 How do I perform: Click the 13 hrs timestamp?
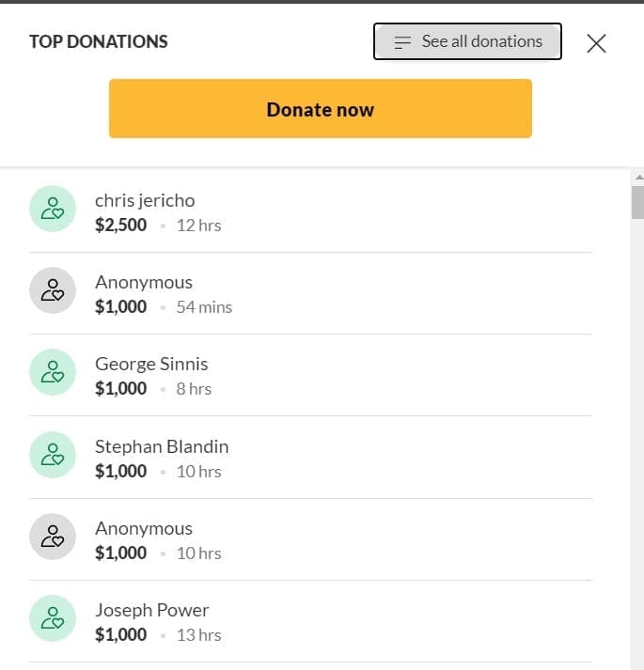[x=198, y=635]
